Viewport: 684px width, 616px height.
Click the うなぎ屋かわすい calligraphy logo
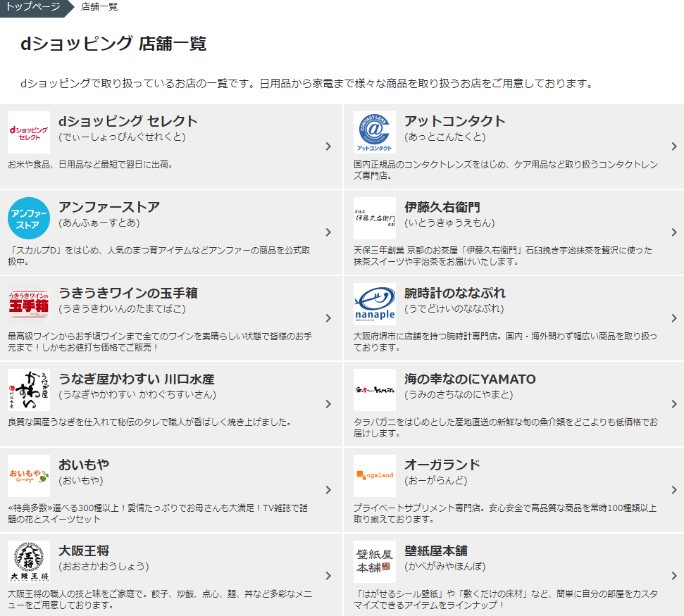(29, 390)
